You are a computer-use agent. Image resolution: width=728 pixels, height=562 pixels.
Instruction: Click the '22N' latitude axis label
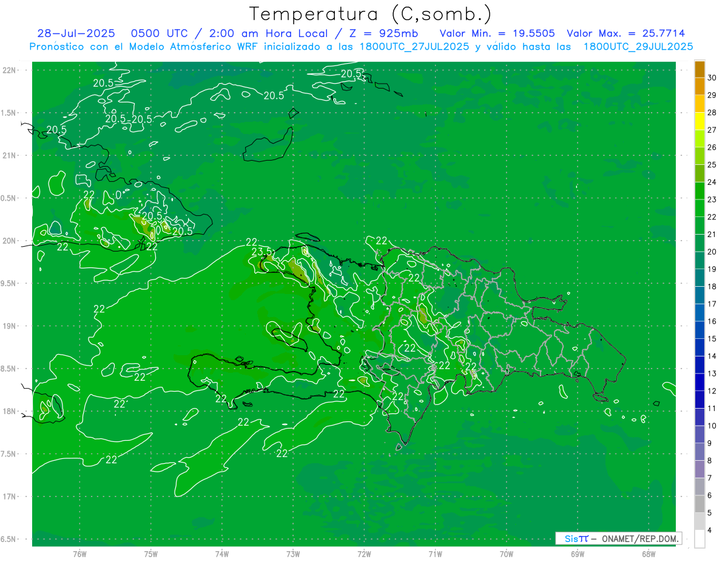9,70
